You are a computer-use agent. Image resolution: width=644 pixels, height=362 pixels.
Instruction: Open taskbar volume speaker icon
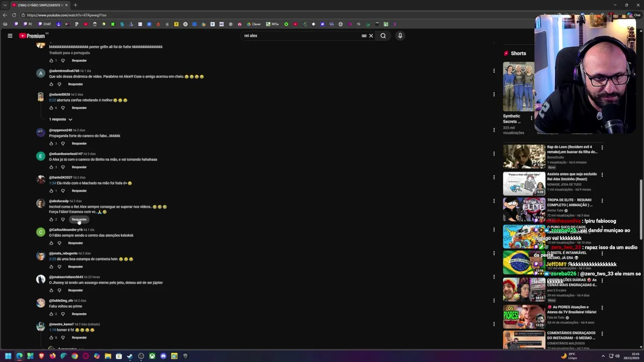pyautogui.click(x=617, y=356)
